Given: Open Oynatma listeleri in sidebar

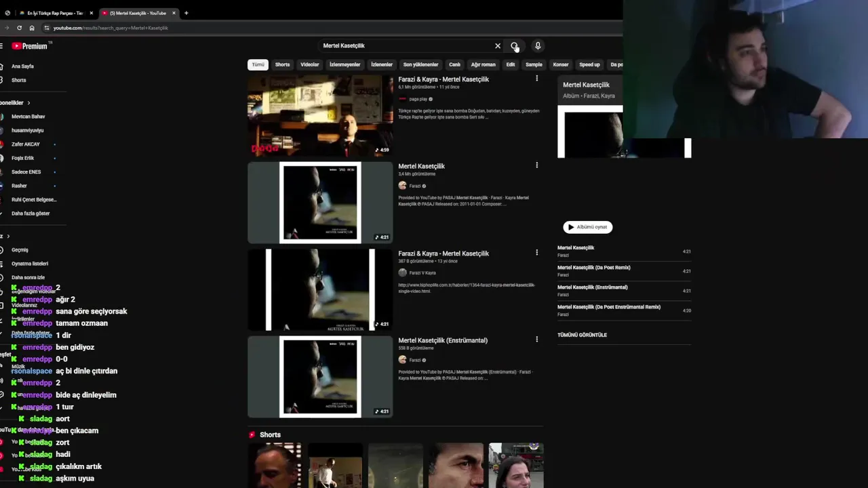Looking at the screenshot, I should [30, 264].
